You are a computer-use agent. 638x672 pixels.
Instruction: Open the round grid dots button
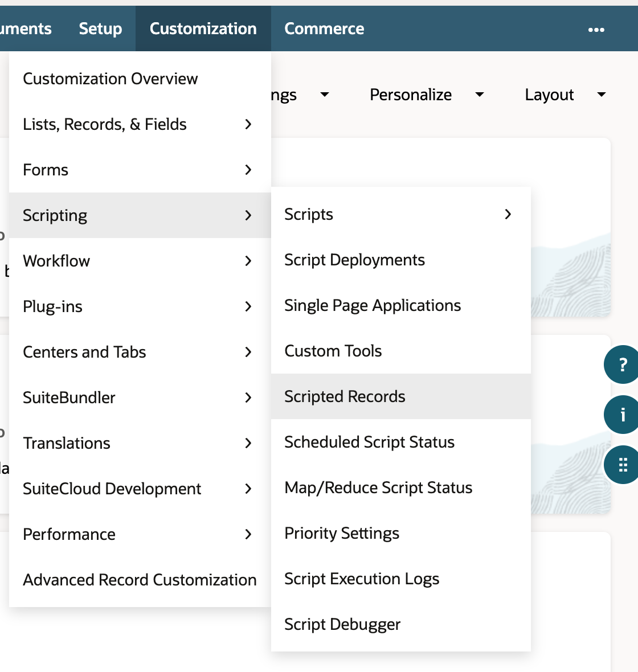(622, 465)
